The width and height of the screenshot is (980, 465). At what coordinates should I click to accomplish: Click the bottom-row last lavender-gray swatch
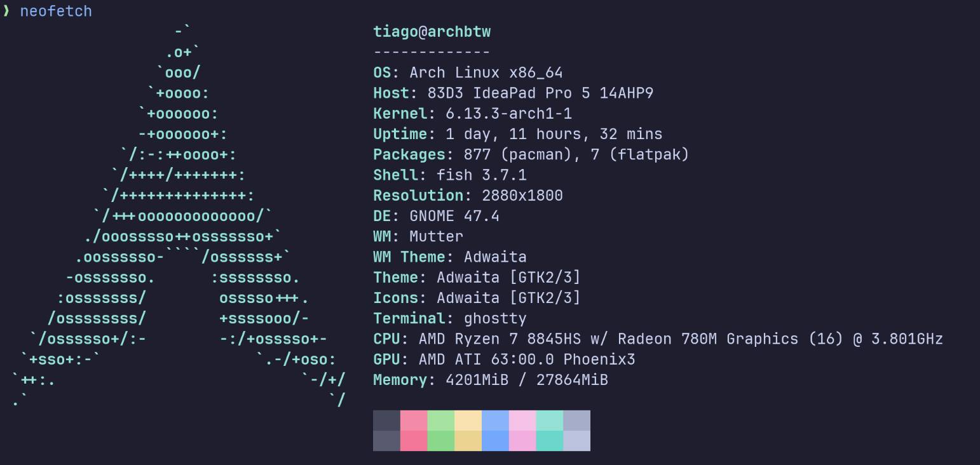(576, 441)
